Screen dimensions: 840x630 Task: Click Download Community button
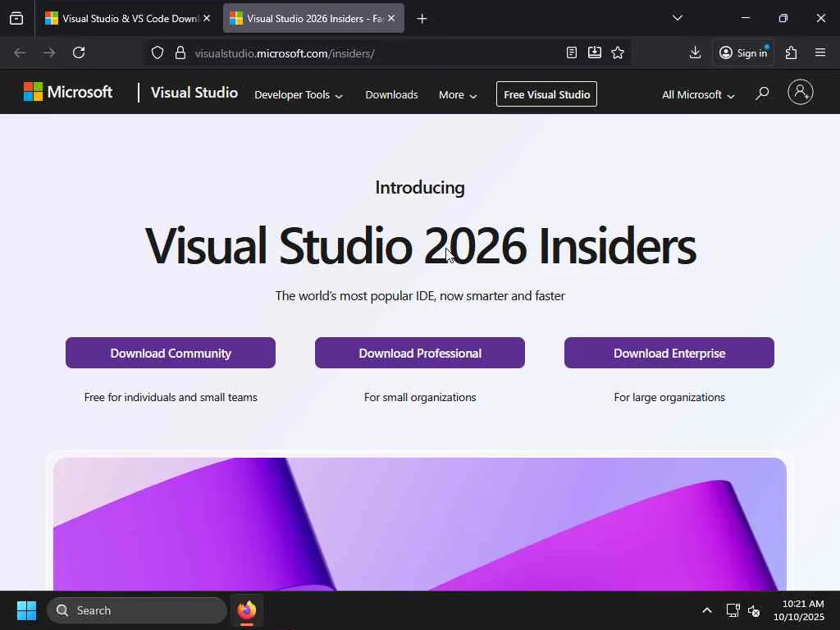coord(171,353)
